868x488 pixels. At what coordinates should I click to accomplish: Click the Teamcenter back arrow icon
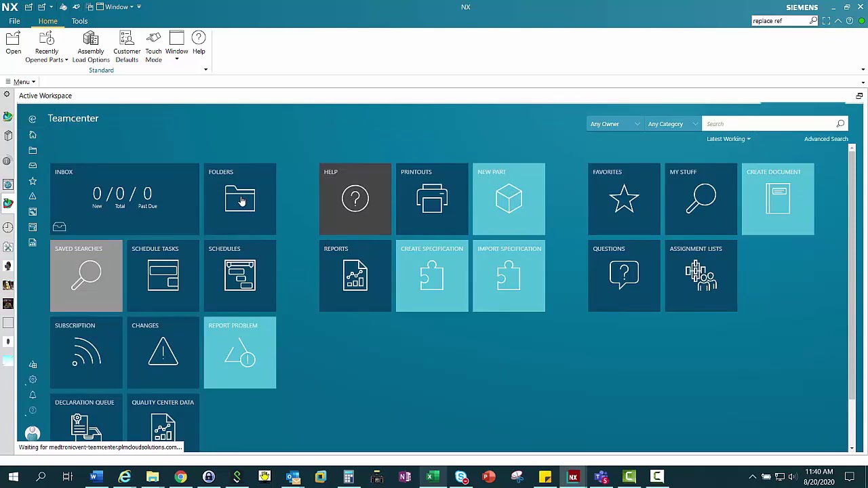coord(33,119)
